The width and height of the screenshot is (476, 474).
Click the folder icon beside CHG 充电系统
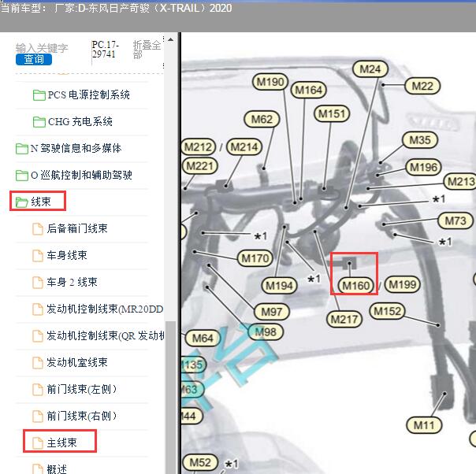pos(39,122)
